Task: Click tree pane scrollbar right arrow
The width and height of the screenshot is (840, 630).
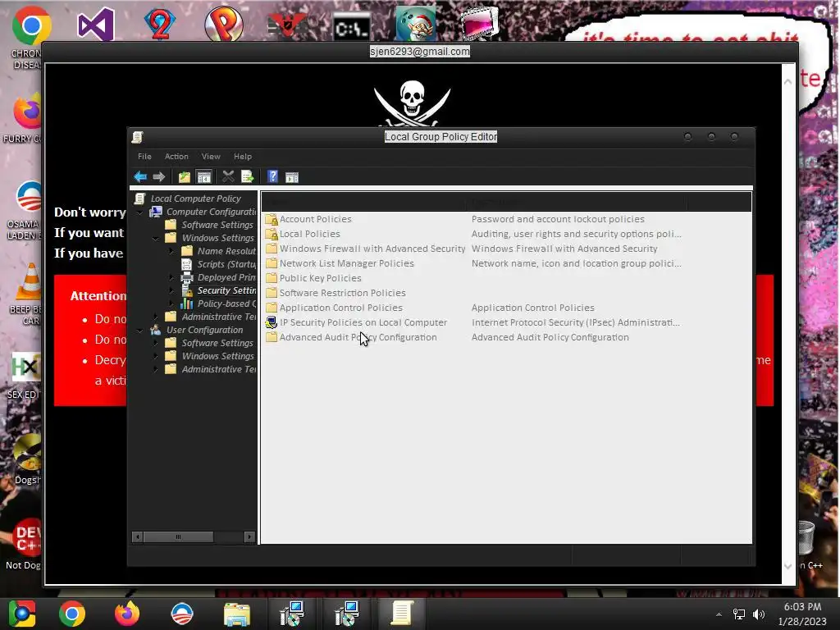Action: [x=249, y=536]
